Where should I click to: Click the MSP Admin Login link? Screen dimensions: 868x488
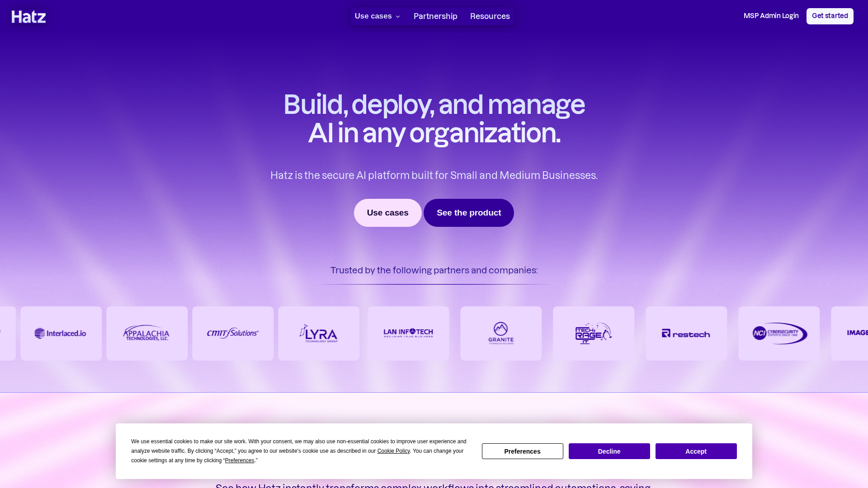771,16
